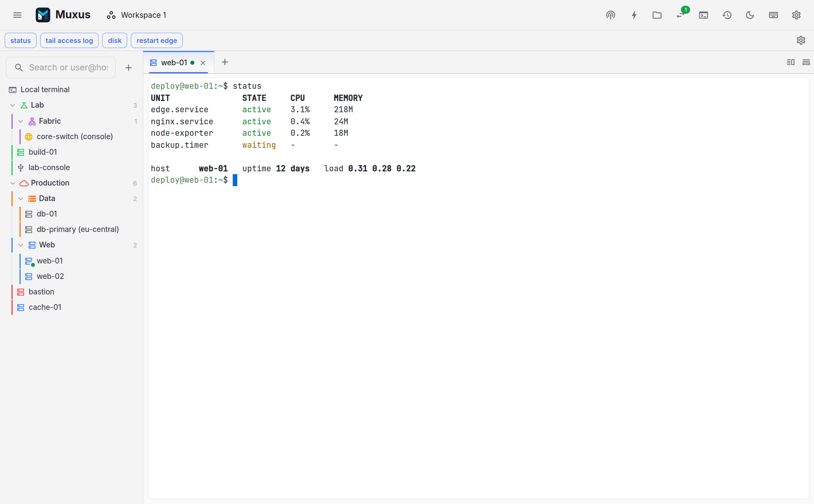Collapse the Web subgroup chevron
This screenshot has height=504, width=814.
(21, 245)
